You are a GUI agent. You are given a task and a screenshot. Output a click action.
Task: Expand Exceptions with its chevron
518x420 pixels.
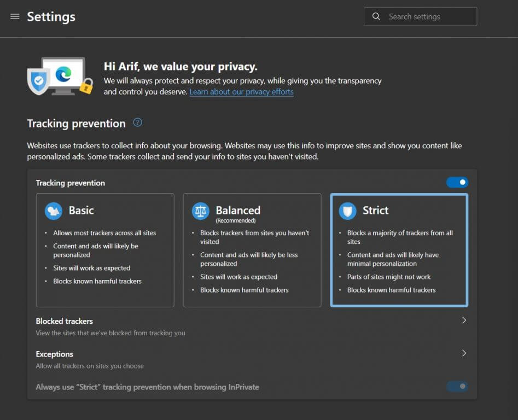click(x=464, y=353)
